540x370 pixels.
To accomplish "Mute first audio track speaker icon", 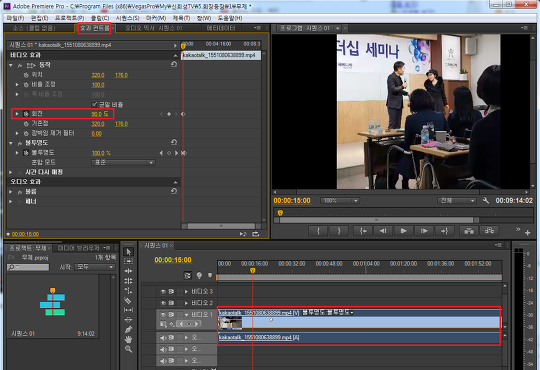I will [163, 338].
